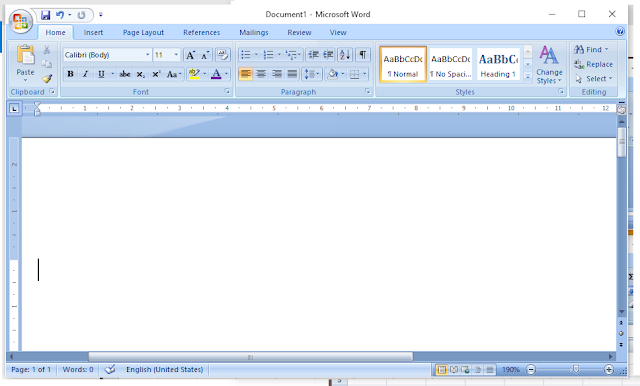
Task: Undo the last action
Action: pos(60,15)
